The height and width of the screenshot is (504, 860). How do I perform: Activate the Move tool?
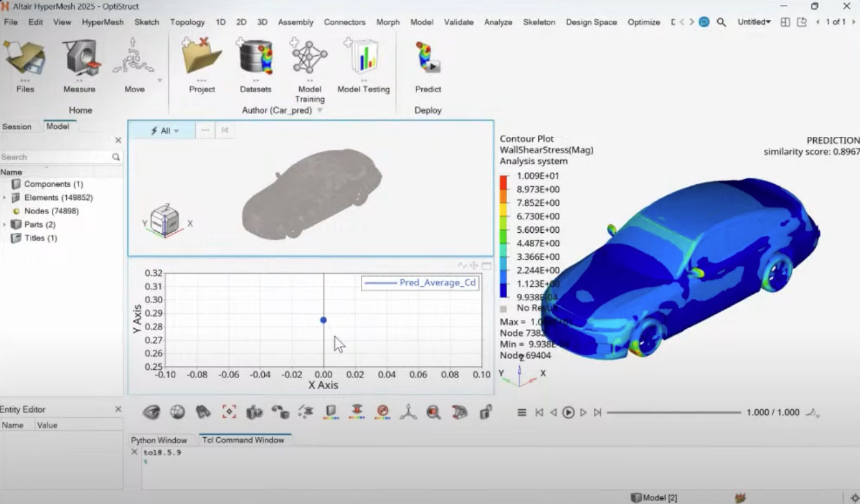tap(134, 65)
